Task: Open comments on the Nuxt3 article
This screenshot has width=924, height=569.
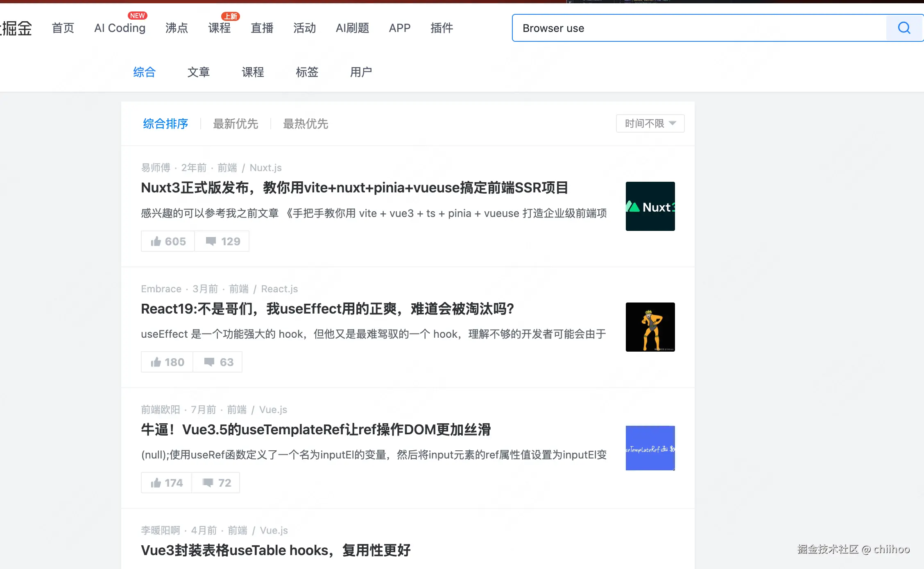Action: [222, 241]
